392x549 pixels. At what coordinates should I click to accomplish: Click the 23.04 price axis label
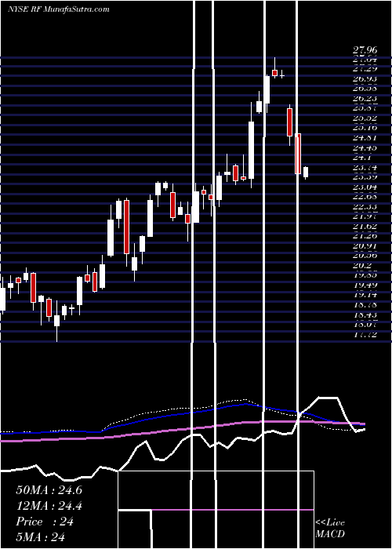click(x=365, y=186)
